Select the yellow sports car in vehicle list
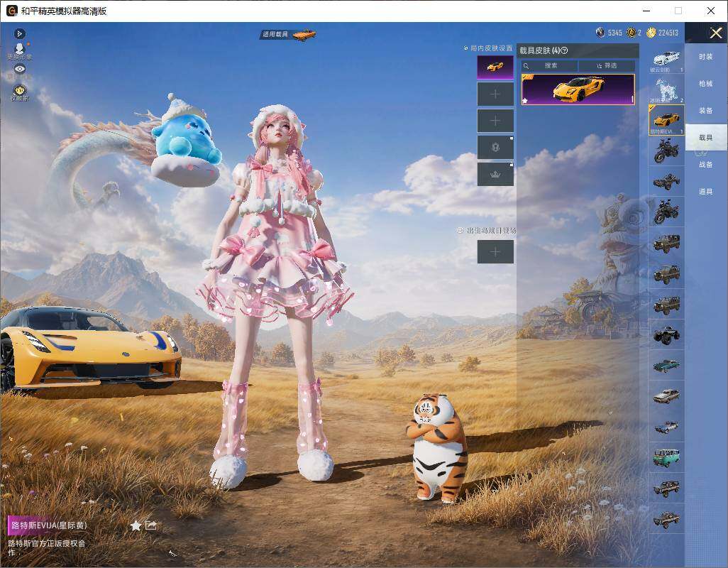 [x=666, y=120]
